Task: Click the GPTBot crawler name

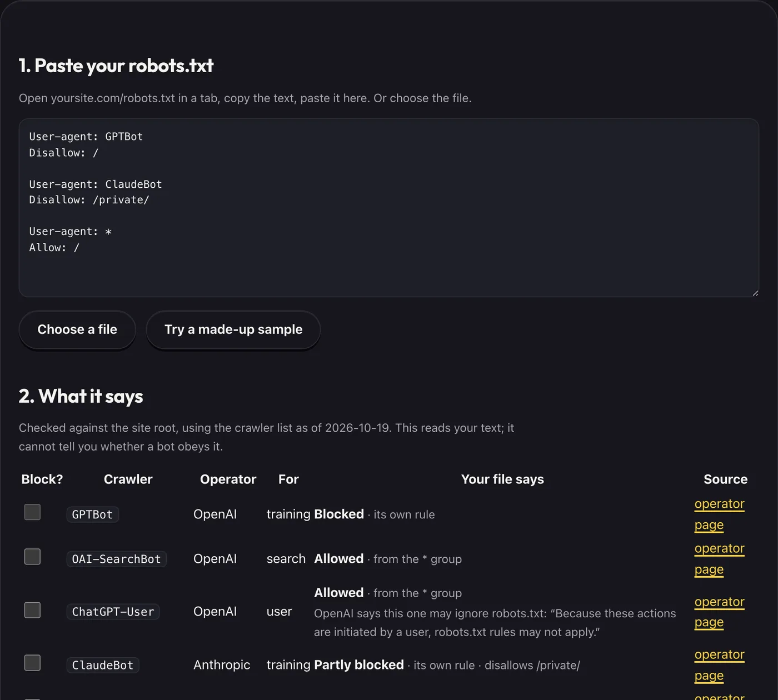Action: 92,514
